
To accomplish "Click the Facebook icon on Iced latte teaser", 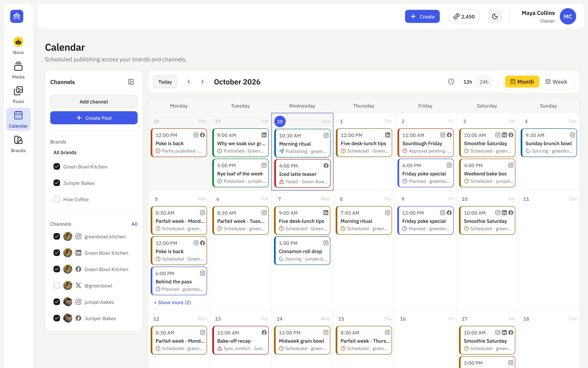I will (x=326, y=166).
